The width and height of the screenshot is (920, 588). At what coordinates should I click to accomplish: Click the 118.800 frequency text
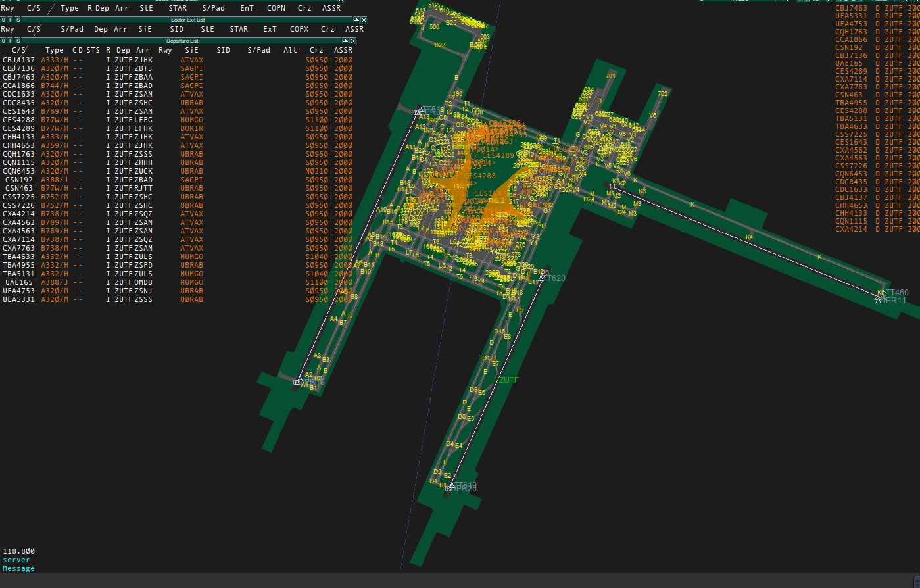(x=18, y=551)
